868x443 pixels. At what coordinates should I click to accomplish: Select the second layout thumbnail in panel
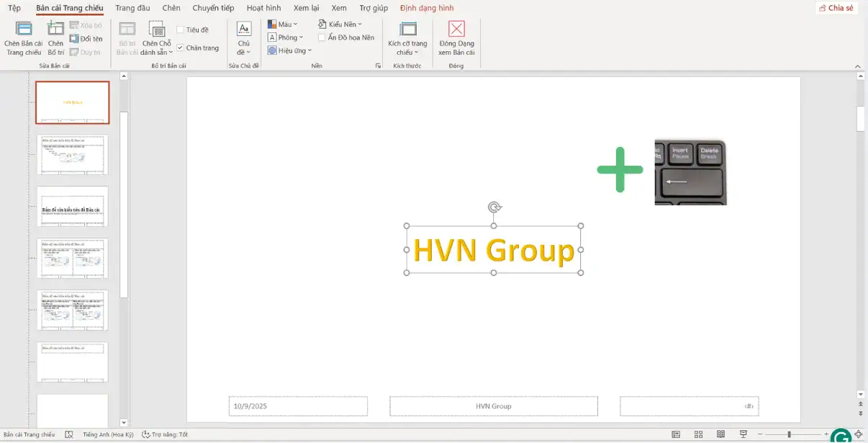[x=73, y=155]
